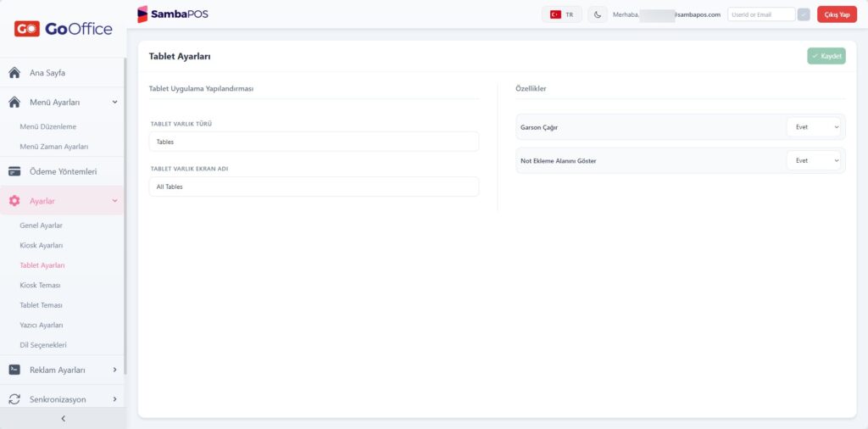The image size is (868, 429).
Task: Click the Ödeme Yöntemleri card icon
Action: pos(15,171)
